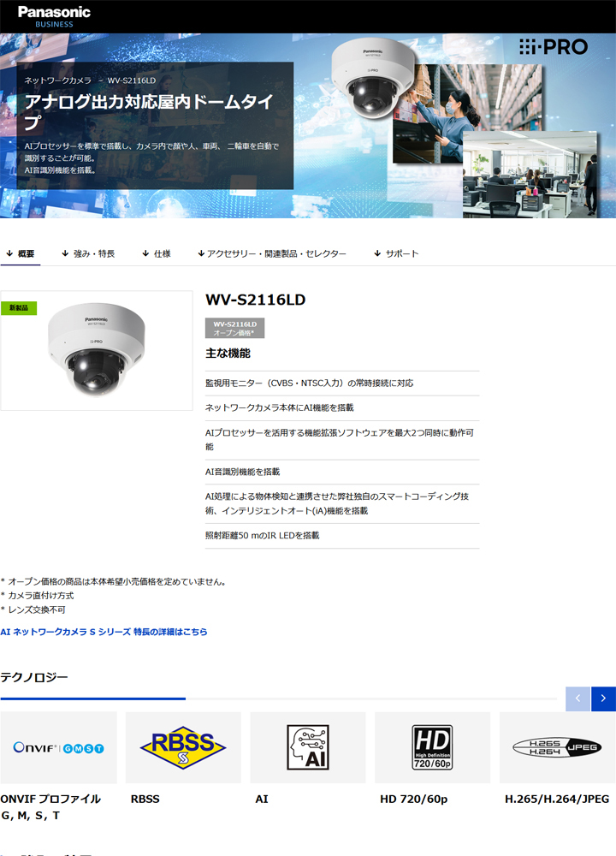Click the i-PRO logo in banner

[554, 47]
